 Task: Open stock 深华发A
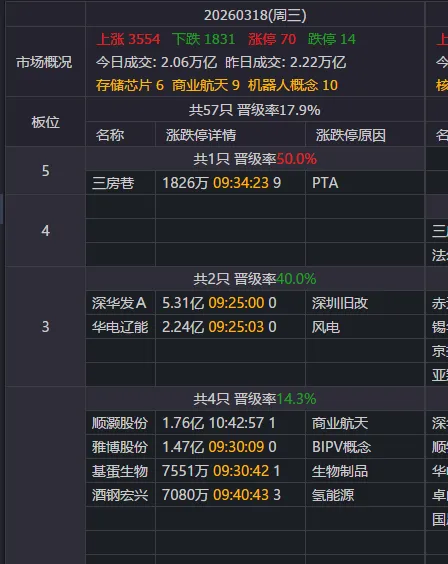(119, 303)
